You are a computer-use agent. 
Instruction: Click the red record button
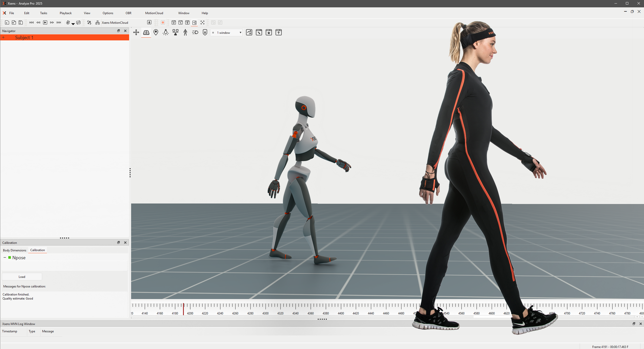click(x=163, y=23)
